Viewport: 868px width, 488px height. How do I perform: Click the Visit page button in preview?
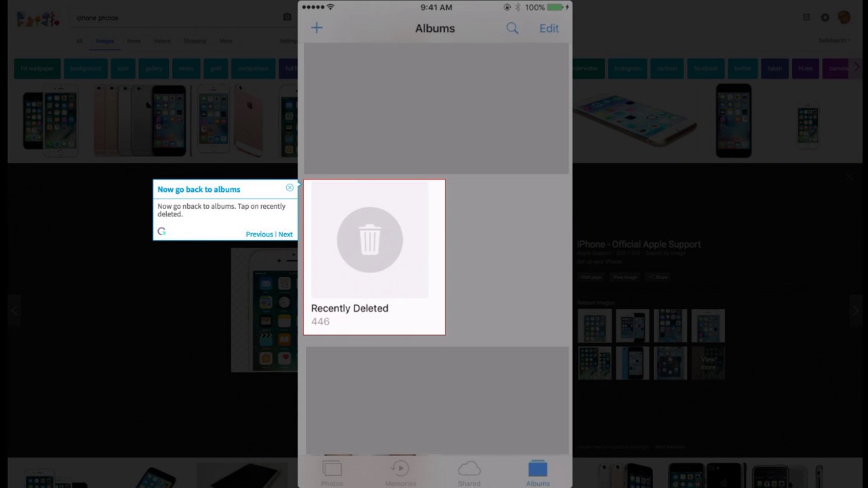point(591,277)
